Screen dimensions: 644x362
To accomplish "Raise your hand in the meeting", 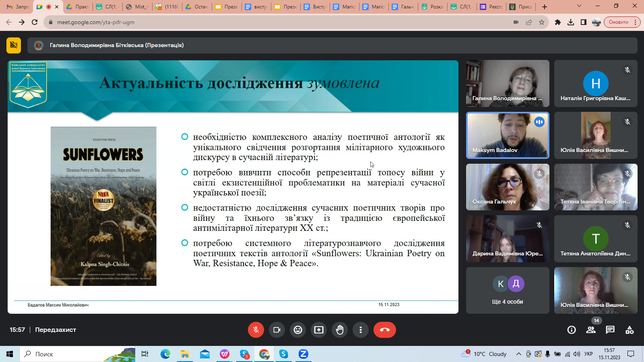I will [x=340, y=330].
